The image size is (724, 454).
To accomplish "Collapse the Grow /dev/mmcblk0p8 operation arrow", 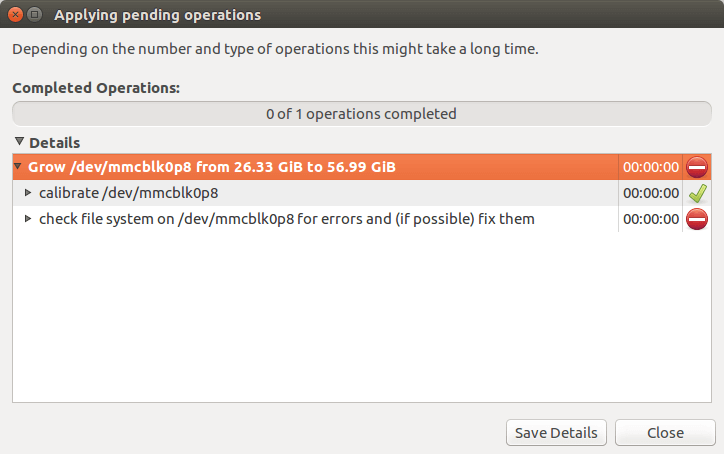I will (19, 167).
